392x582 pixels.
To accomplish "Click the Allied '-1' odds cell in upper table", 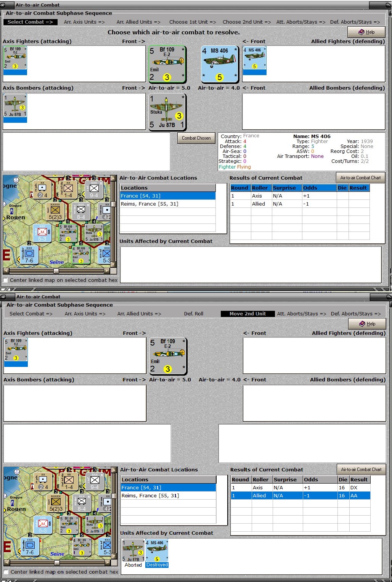I will click(x=319, y=204).
